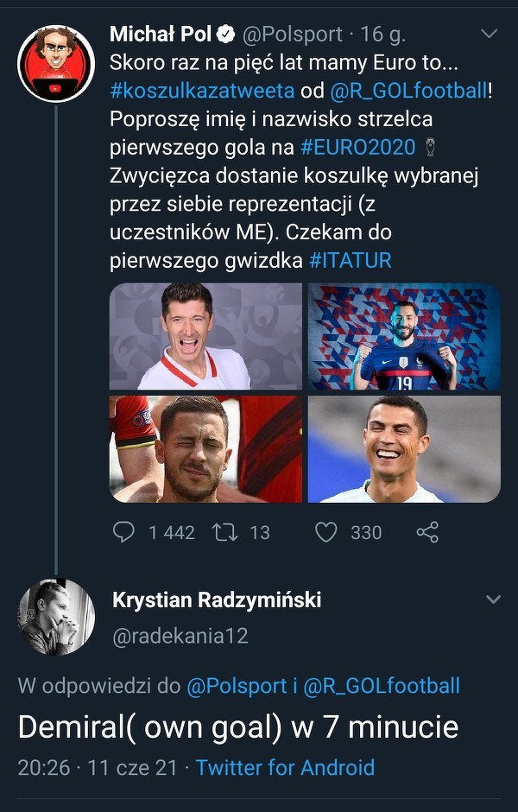Click Michał Pol's verified badge

225,35
